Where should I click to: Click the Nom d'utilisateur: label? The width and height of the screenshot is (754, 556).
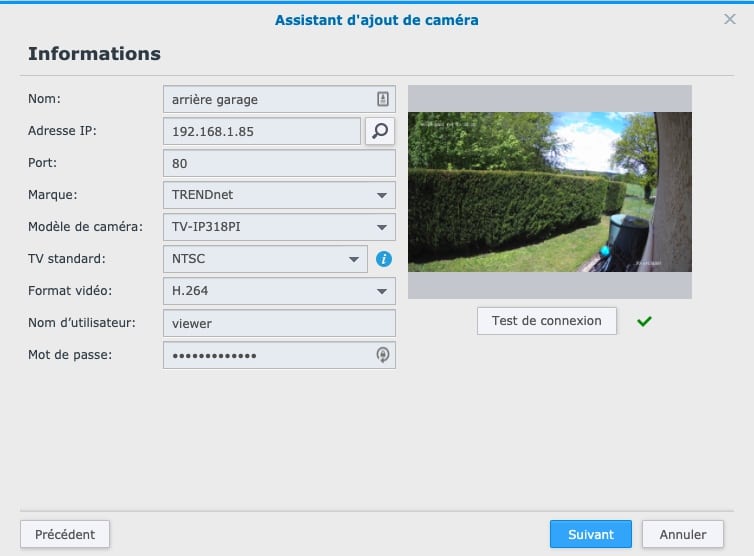click(x=82, y=323)
